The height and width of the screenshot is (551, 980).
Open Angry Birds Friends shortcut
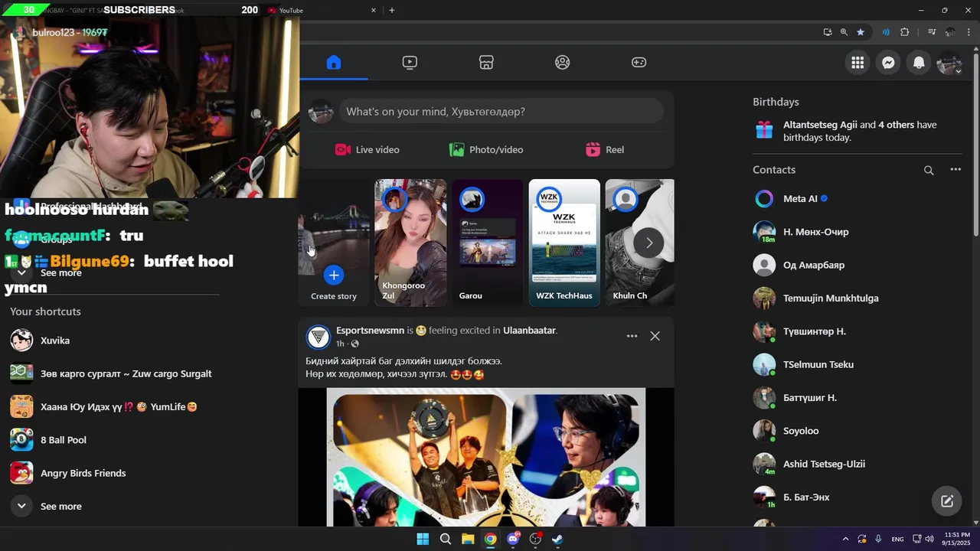(115, 473)
